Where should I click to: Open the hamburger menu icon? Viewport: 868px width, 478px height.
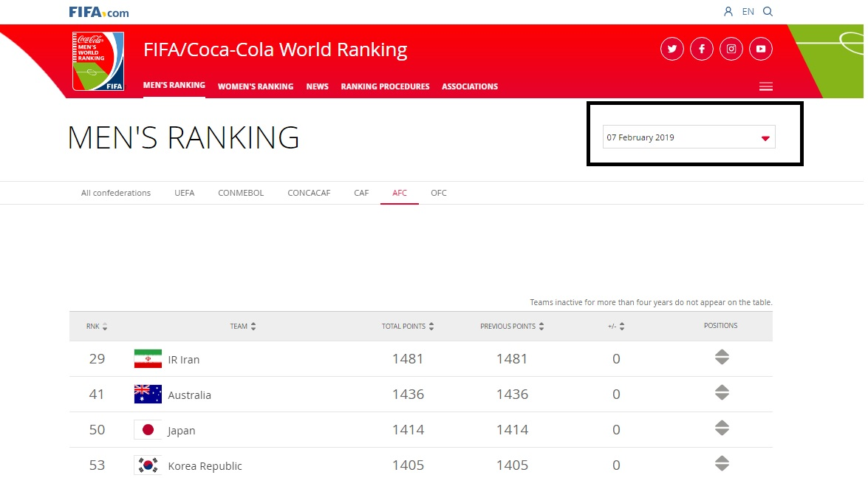coord(765,86)
